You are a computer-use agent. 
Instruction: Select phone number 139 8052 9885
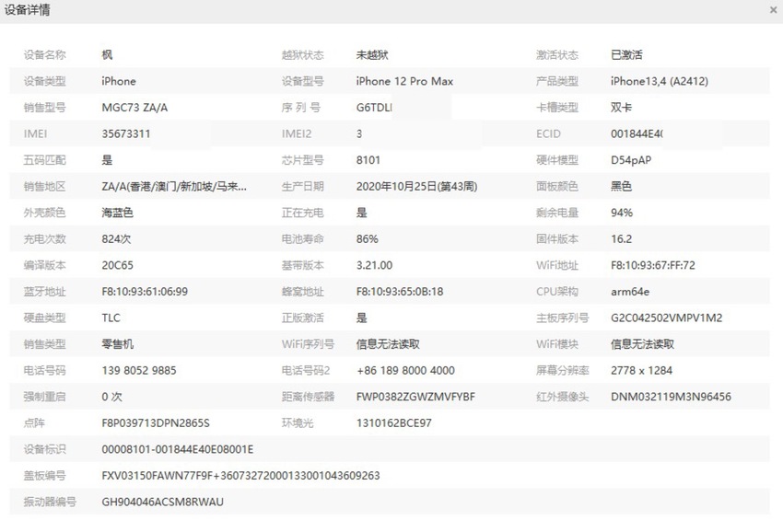(x=139, y=371)
